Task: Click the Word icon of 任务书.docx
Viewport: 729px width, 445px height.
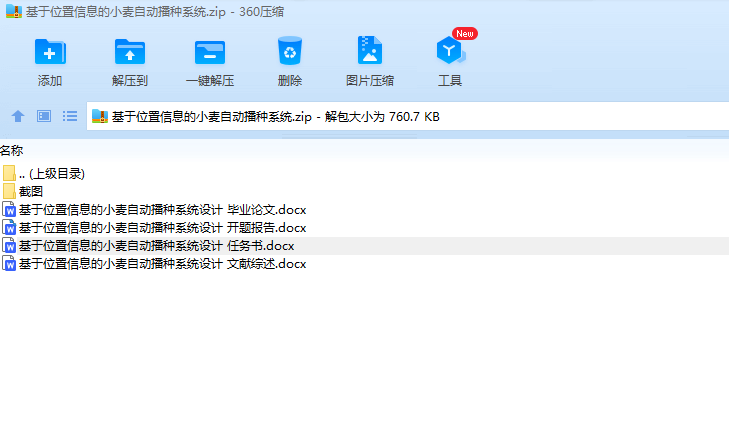Action: tap(9, 246)
